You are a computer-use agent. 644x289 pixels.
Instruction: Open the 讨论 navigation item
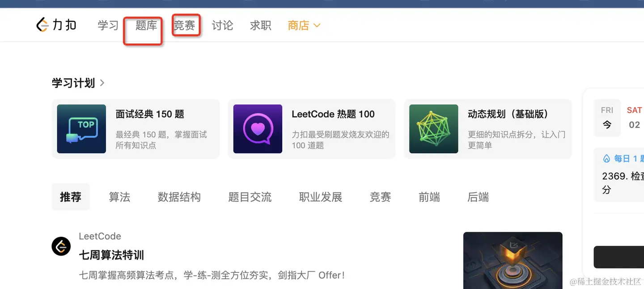(222, 25)
